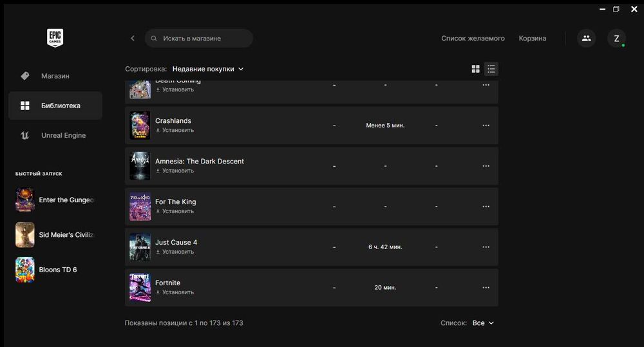
Task: Open the Магазин section in the sidebar
Action: click(x=55, y=76)
